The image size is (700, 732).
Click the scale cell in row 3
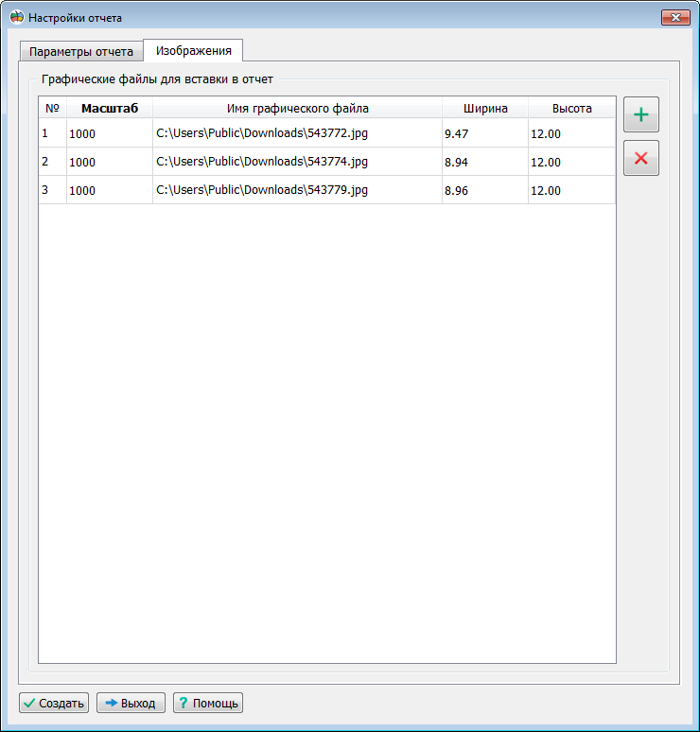pos(109,190)
